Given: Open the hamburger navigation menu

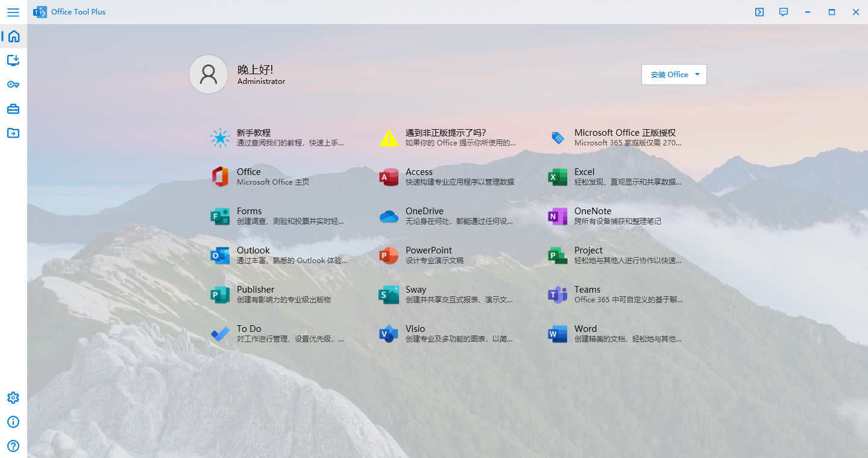Looking at the screenshot, I should [13, 12].
